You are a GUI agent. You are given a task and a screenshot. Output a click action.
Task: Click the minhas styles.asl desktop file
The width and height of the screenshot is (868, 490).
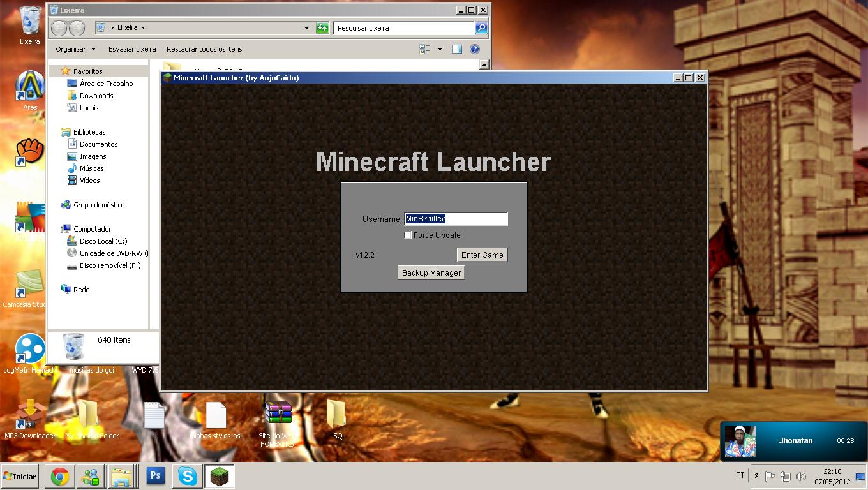click(216, 420)
